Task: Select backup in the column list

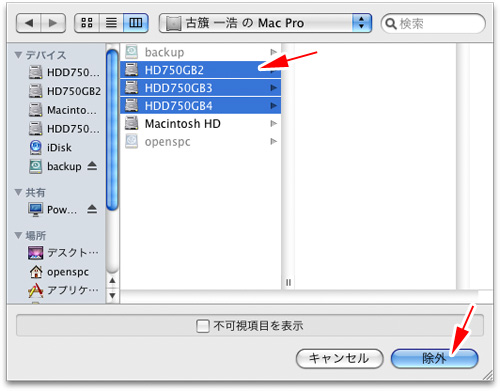Action: click(201, 52)
